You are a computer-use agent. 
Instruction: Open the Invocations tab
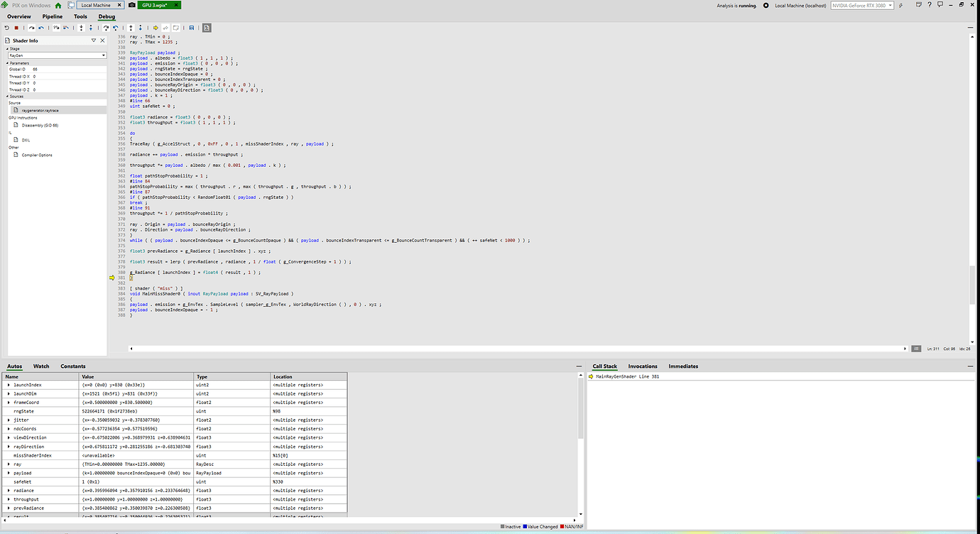click(x=643, y=366)
